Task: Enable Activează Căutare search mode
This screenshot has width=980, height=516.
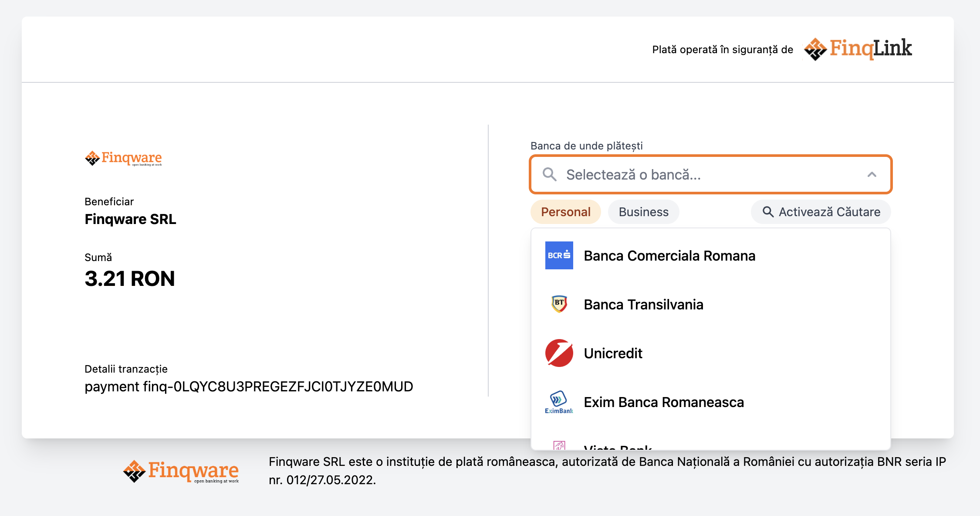Action: [820, 212]
